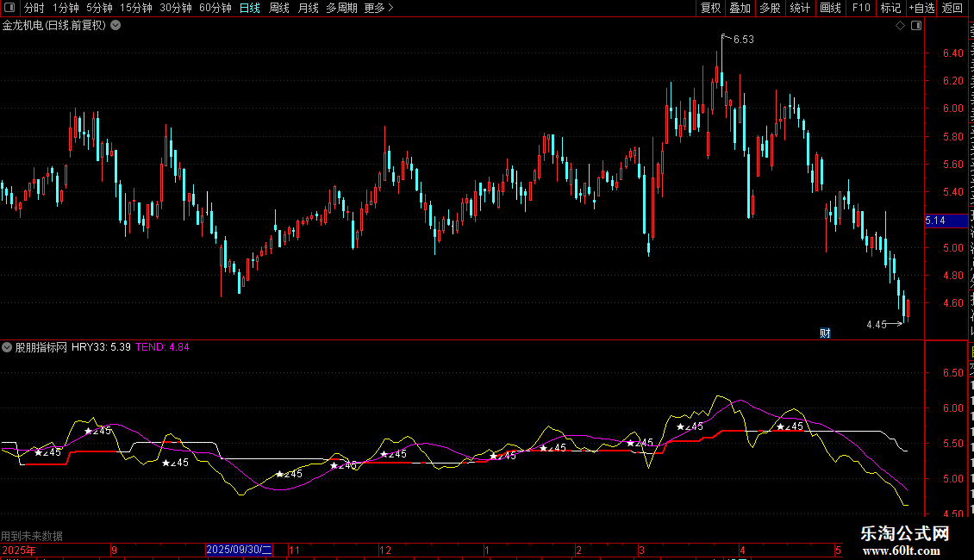Open the 统计 statistics tool
This screenshot has width=974, height=560.
[799, 8]
